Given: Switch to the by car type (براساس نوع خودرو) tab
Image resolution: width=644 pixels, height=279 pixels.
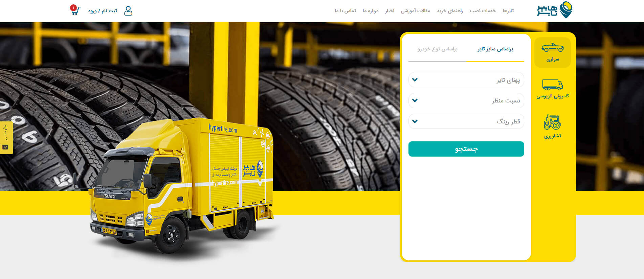Looking at the screenshot, I should coord(437,49).
